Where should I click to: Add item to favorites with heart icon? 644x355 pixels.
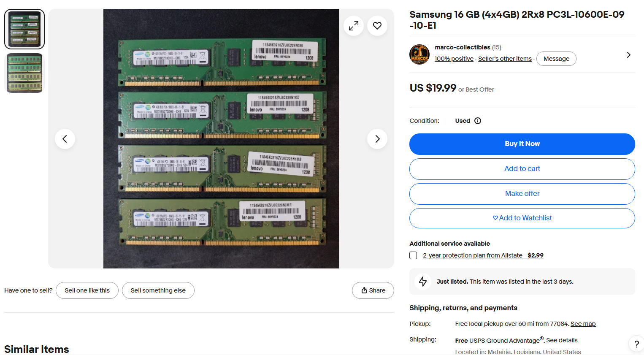tap(377, 26)
